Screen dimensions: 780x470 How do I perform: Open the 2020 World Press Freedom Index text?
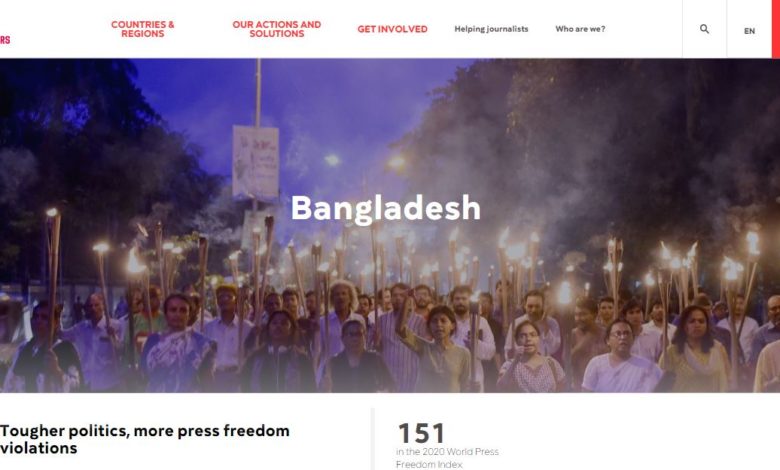(x=447, y=458)
